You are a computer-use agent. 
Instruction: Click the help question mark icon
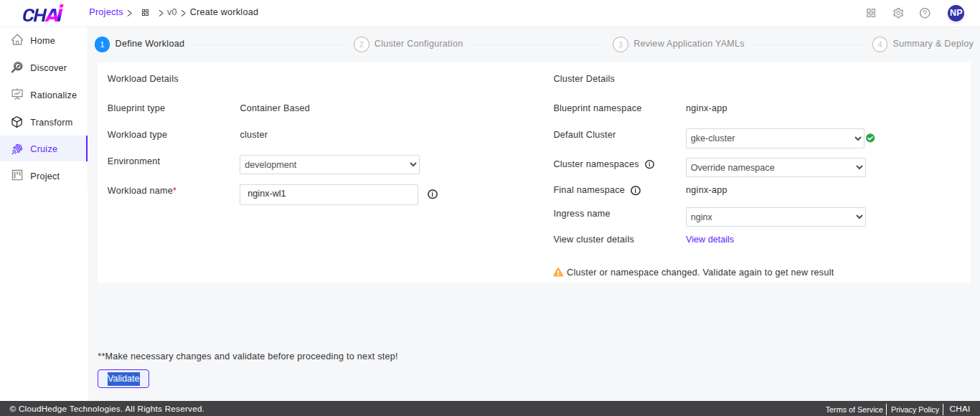(x=925, y=13)
